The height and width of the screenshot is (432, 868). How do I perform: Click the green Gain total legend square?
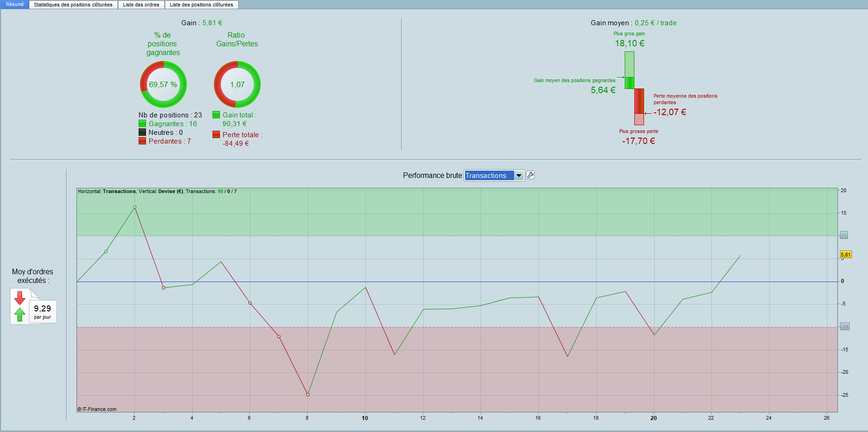[216, 115]
